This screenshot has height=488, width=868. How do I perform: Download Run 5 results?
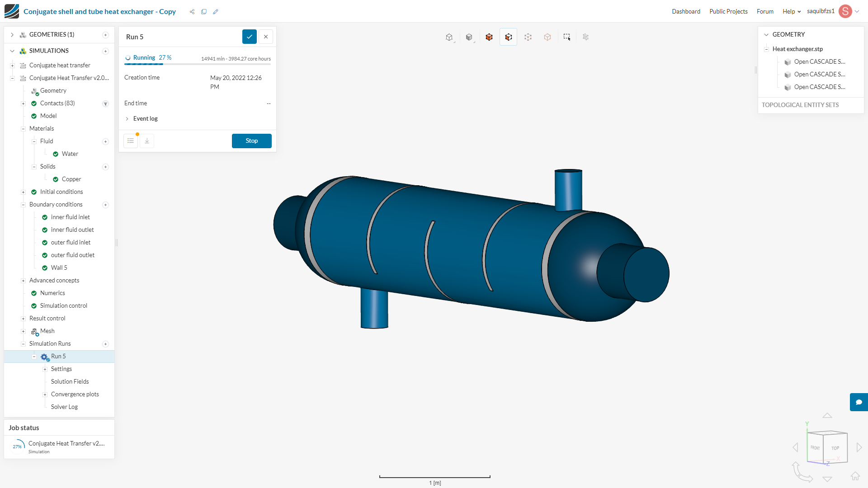pos(147,141)
